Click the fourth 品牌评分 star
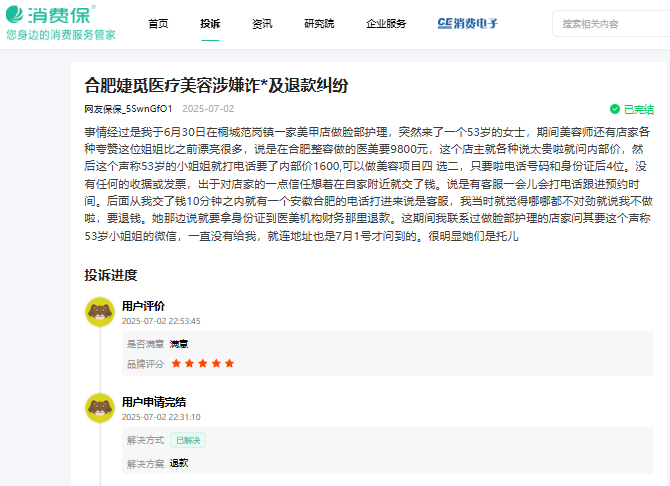 point(216,363)
